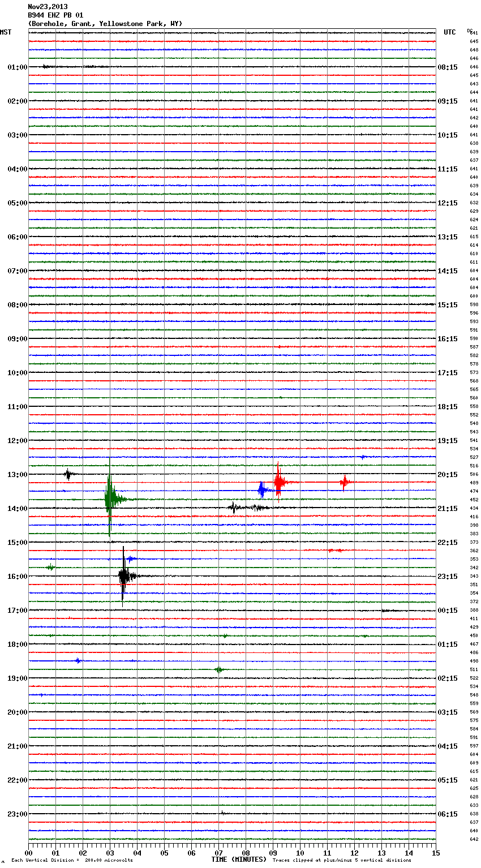Click the 06:15 UTC label
The image size is (481, 868).
click(x=448, y=814)
